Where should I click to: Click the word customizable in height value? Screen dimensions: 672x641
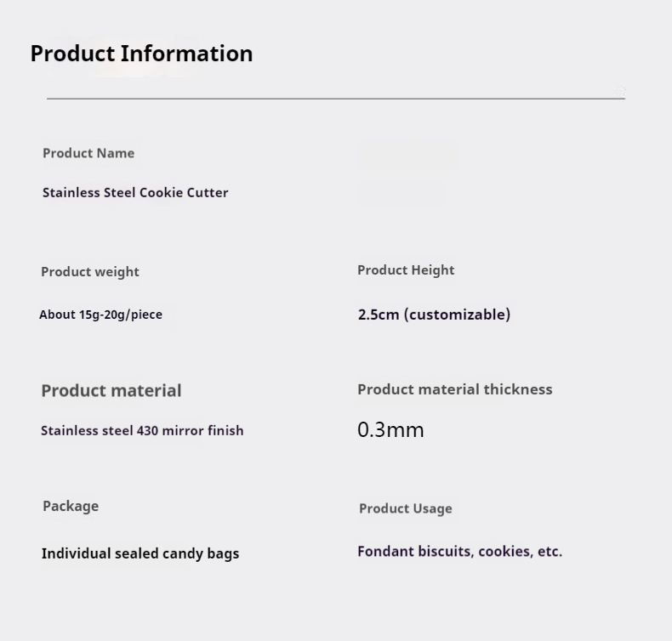pyautogui.click(x=458, y=315)
